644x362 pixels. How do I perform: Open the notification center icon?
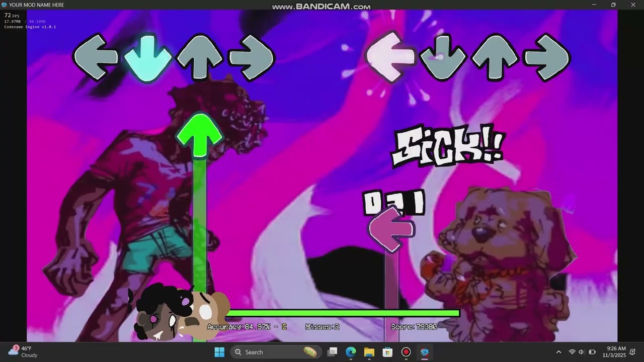633,352
